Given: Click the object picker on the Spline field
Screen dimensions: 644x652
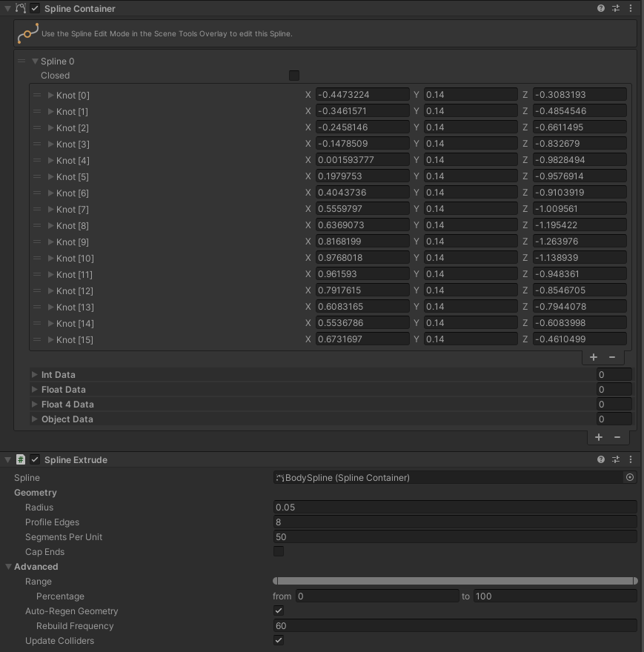Looking at the screenshot, I should coord(629,477).
